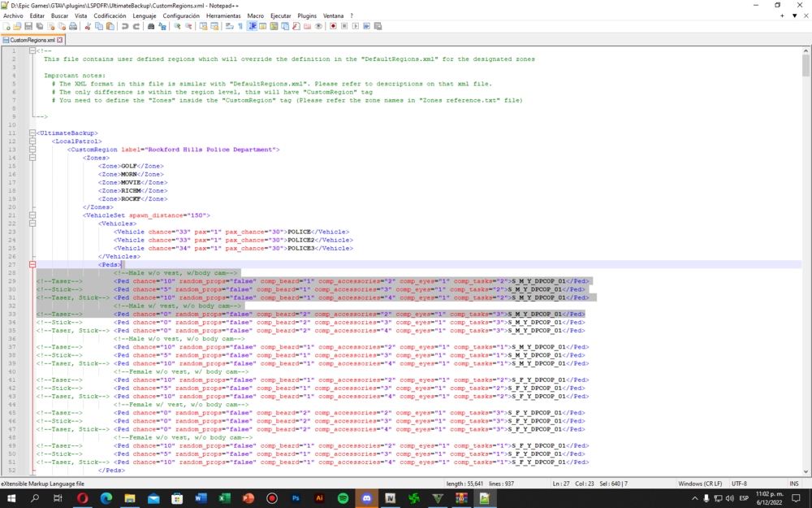The image size is (812, 508).
Task: Click the Cut scissors icon
Action: (x=88, y=26)
